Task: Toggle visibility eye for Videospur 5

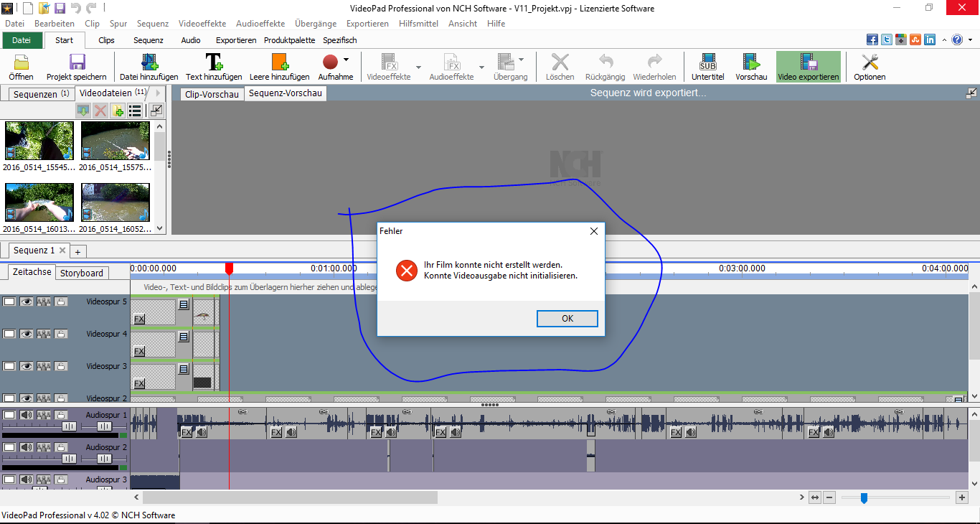Action: click(x=26, y=302)
